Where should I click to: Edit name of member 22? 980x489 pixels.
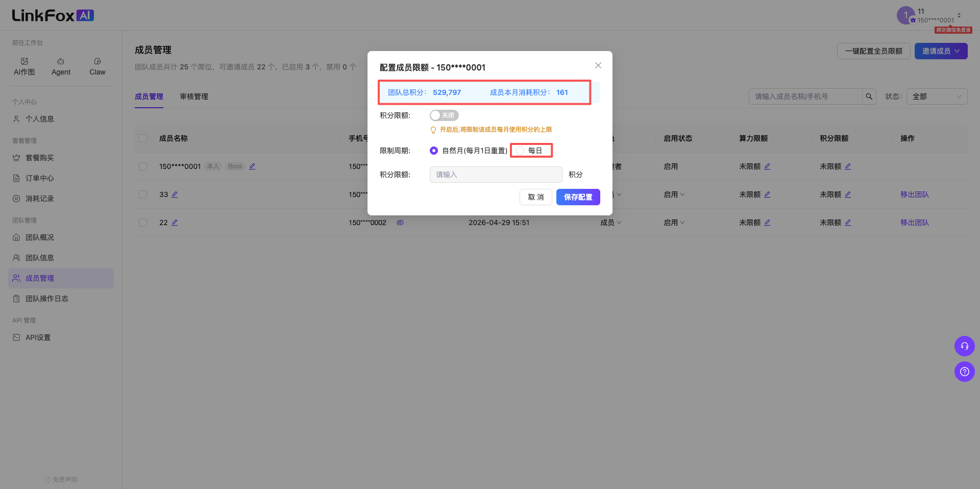tap(175, 223)
